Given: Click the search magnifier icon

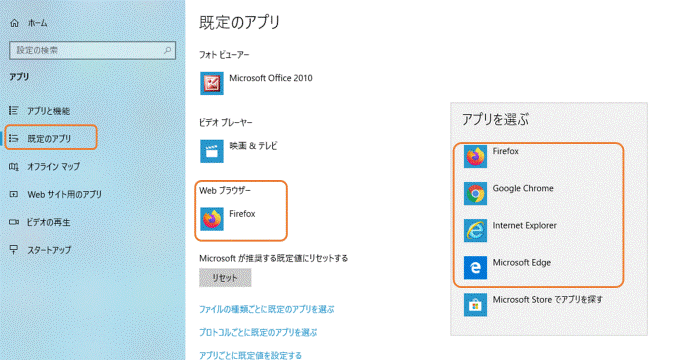Looking at the screenshot, I should (x=167, y=50).
